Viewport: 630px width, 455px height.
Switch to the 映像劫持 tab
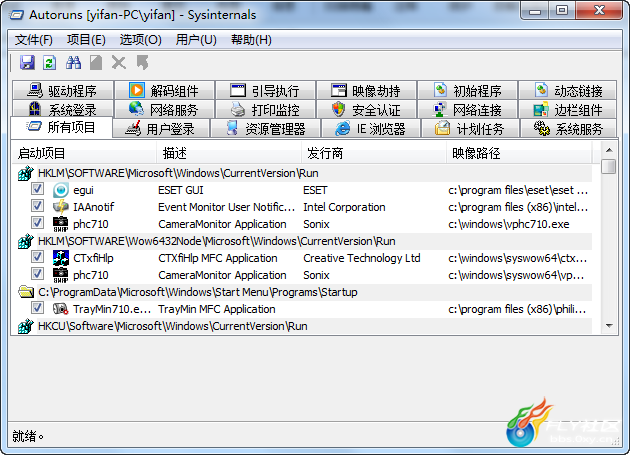(366, 90)
